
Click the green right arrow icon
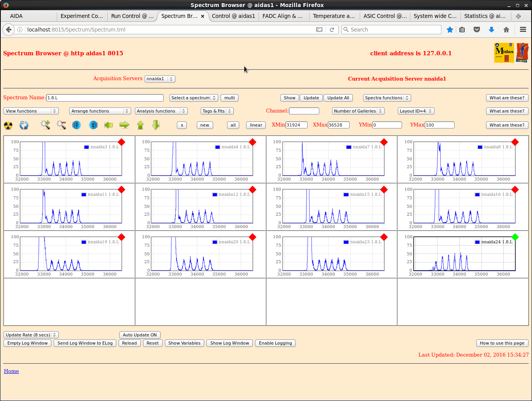pyautogui.click(x=124, y=125)
